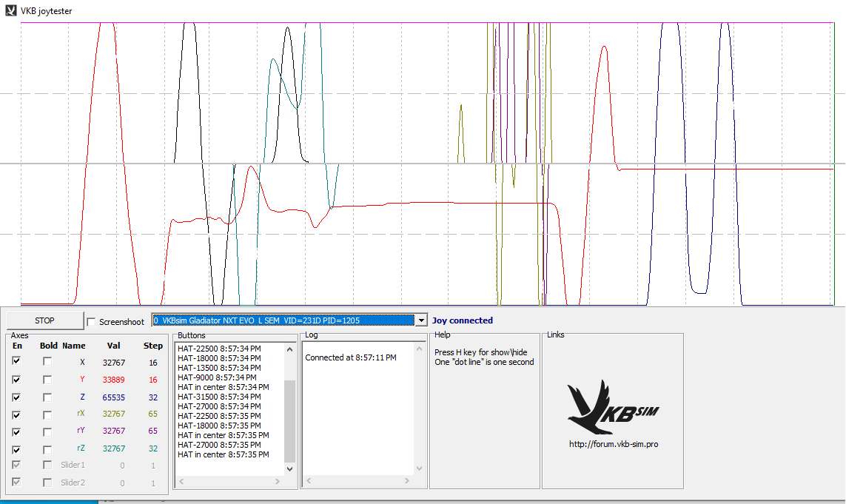Click the rX axis step value 65

pyautogui.click(x=153, y=414)
